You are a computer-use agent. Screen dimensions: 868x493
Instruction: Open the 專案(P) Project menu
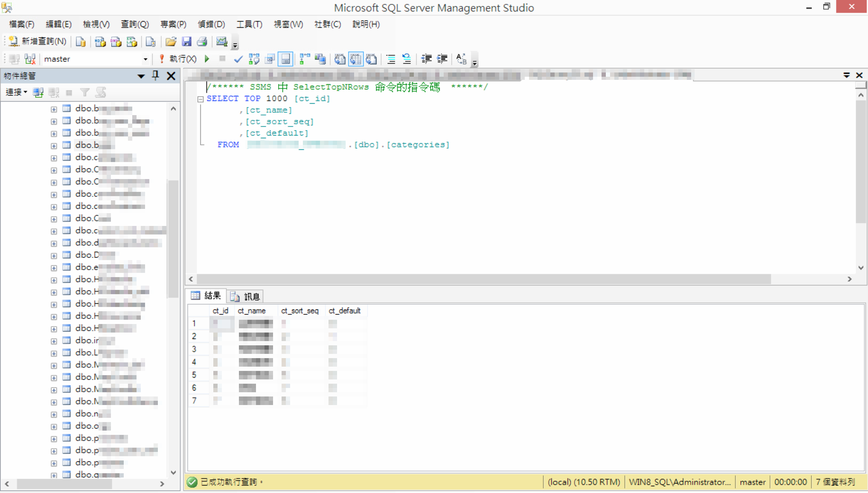(173, 24)
